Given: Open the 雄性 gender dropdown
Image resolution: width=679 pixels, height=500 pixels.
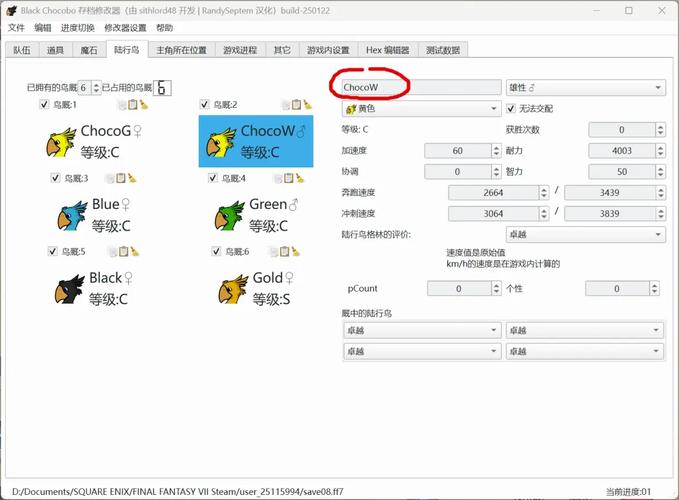Looking at the screenshot, I should [x=585, y=87].
